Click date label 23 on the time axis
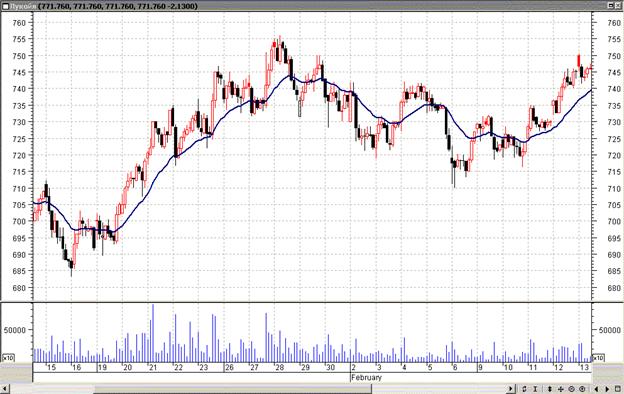 [x=203, y=367]
